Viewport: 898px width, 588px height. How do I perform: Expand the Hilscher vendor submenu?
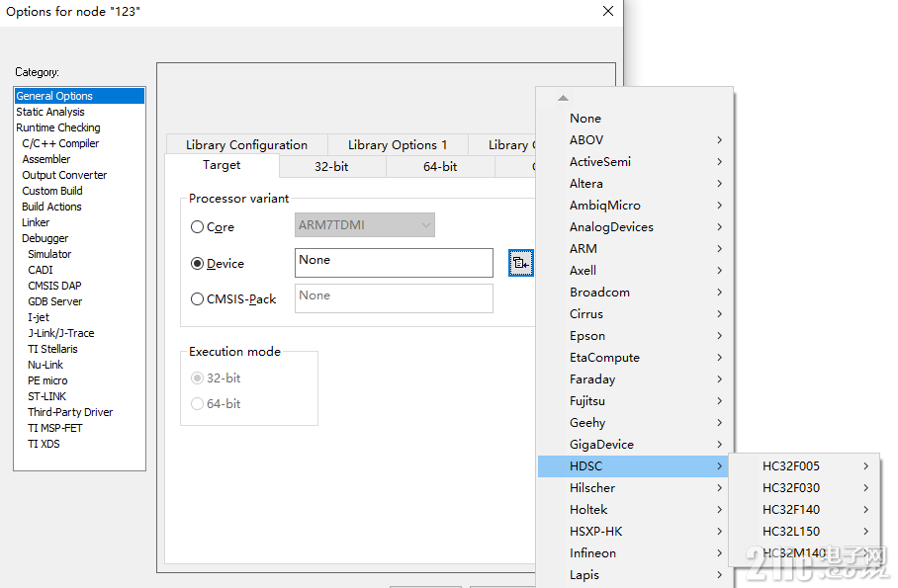point(634,488)
